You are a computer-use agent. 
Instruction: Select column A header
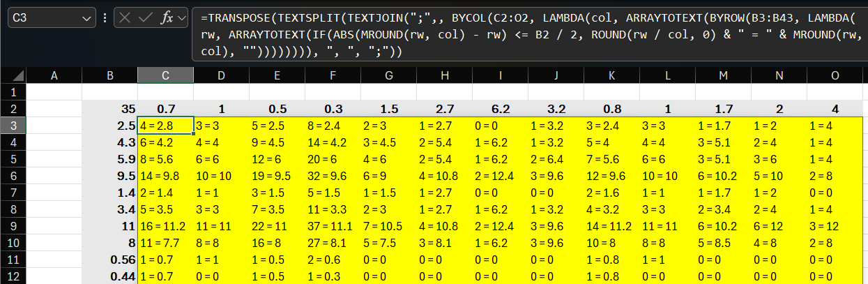click(x=54, y=75)
